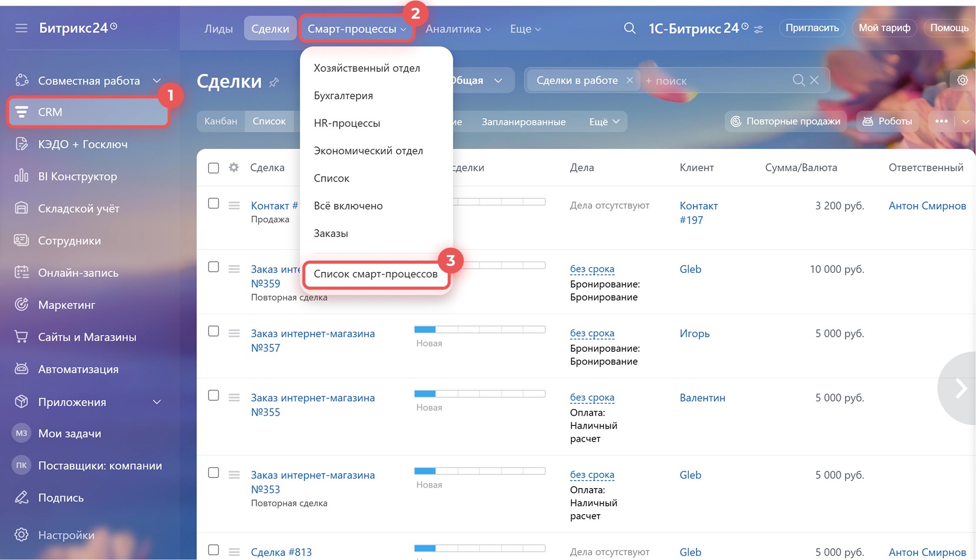Click the stage progress bar of order №355
Viewport: 976px width, 560px height.
coord(480,394)
